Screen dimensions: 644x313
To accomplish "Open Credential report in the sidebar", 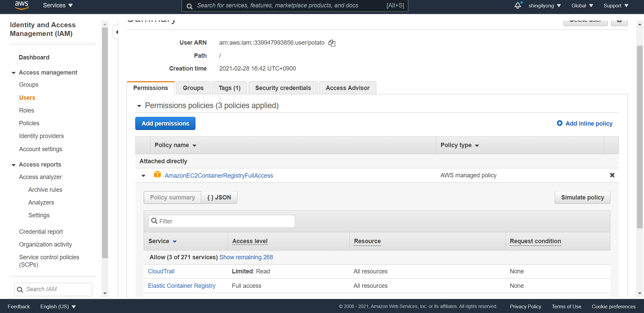I will click(41, 232).
